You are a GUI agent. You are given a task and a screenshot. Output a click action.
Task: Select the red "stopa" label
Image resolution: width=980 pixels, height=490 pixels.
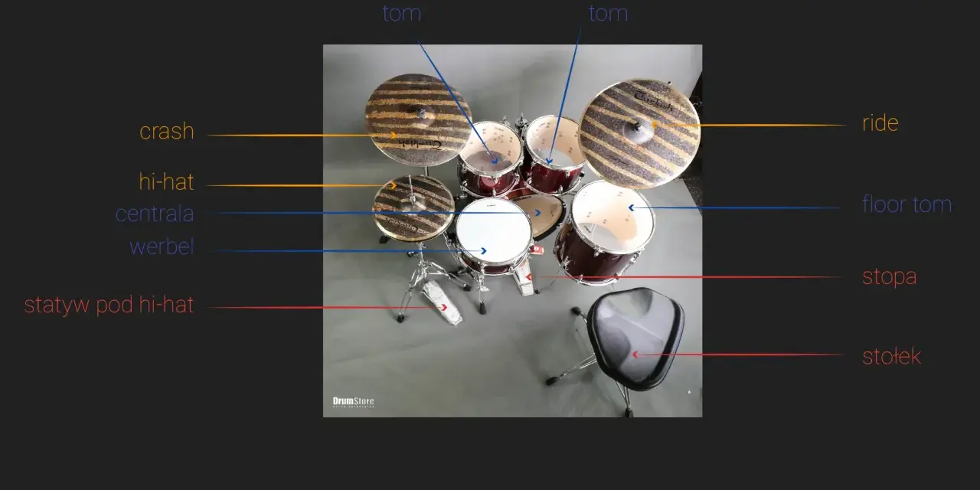(890, 276)
